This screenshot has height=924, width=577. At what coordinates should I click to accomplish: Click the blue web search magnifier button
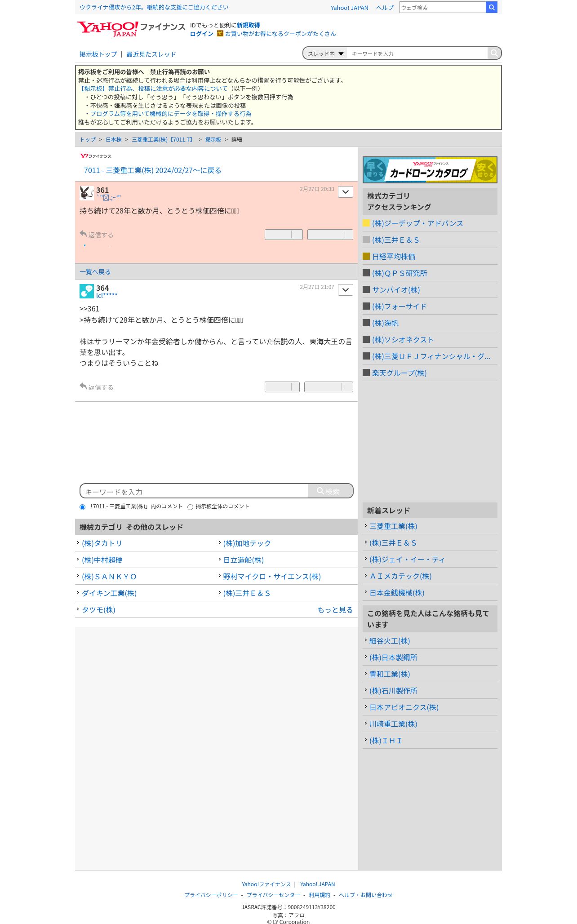coord(492,7)
